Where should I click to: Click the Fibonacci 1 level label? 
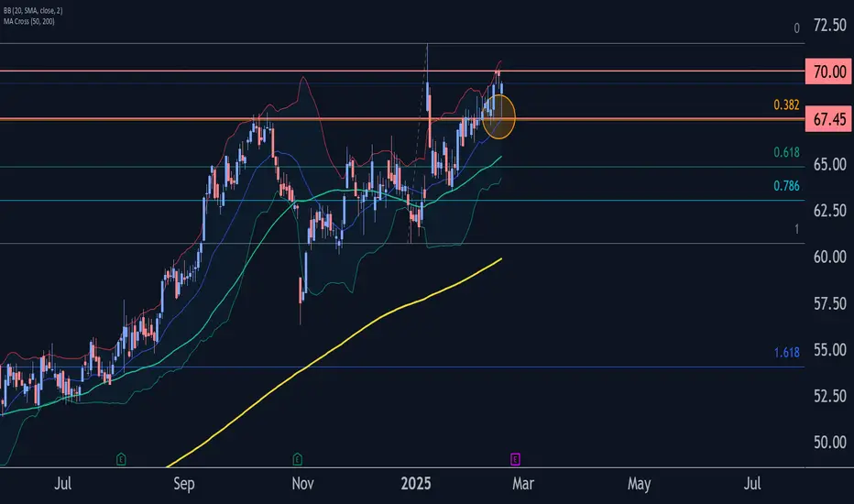pos(797,229)
